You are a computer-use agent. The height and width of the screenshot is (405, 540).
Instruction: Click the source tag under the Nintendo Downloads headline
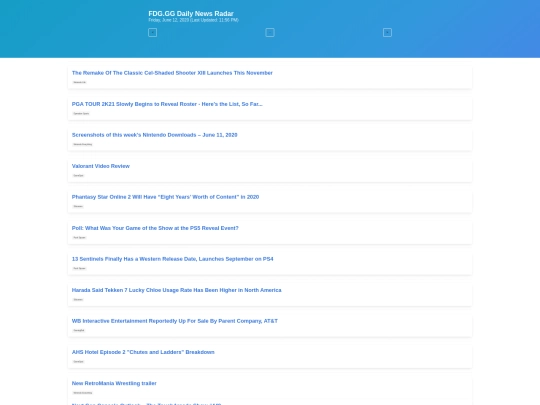click(83, 144)
